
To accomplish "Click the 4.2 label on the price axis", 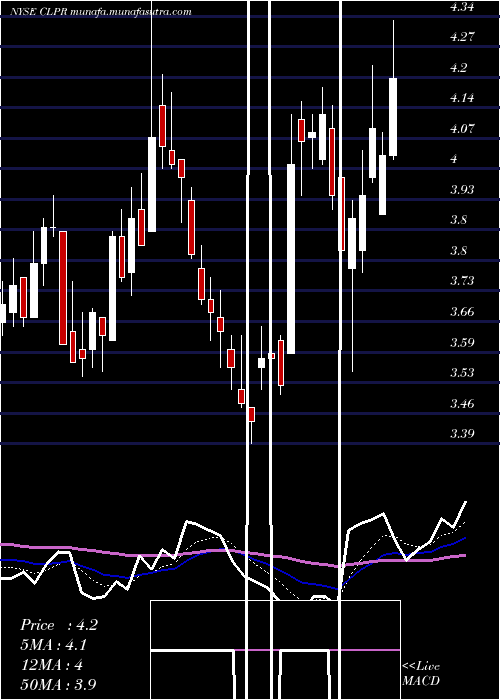I will tap(461, 68).
